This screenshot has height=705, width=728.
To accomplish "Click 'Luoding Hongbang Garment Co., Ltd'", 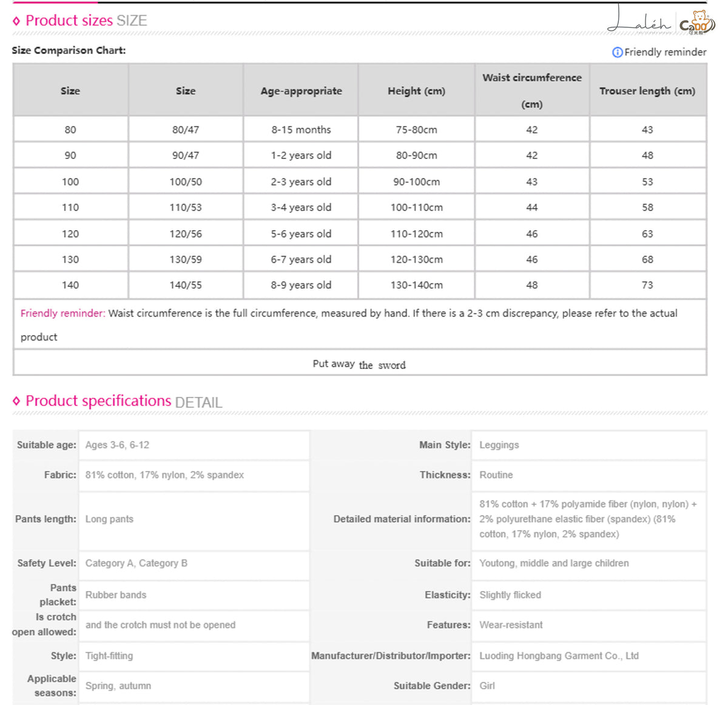I will (559, 656).
